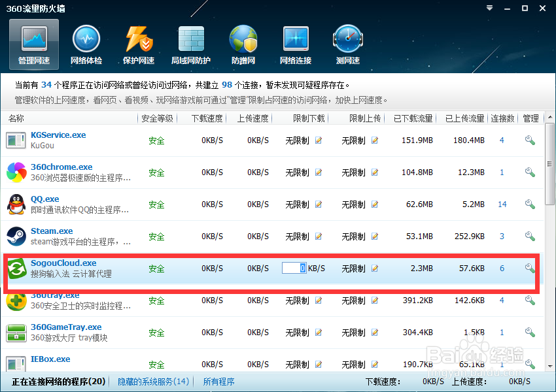556x392 pixels.
Task: Edit upload limit for 360tray.exe
Action: point(374,301)
